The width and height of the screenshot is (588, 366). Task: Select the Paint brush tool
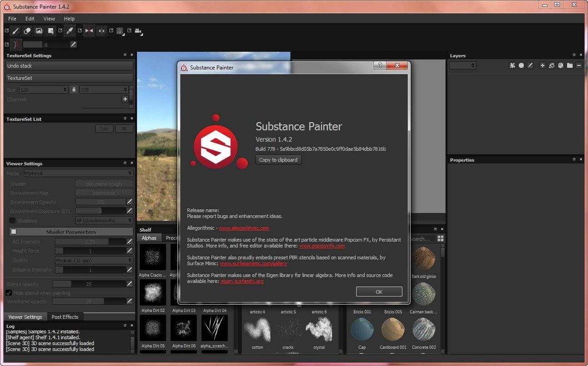[15, 31]
